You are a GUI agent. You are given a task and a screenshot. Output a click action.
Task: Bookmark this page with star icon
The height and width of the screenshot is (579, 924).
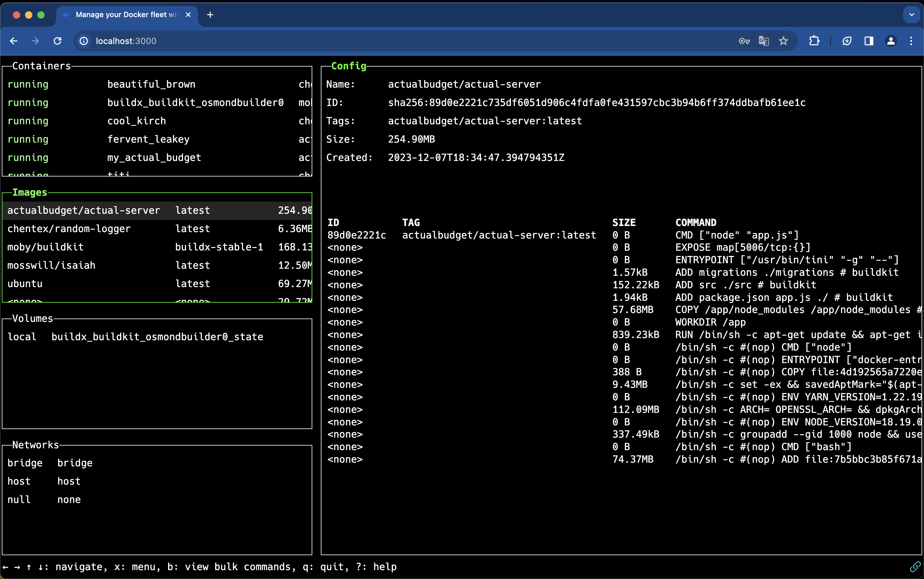(783, 41)
